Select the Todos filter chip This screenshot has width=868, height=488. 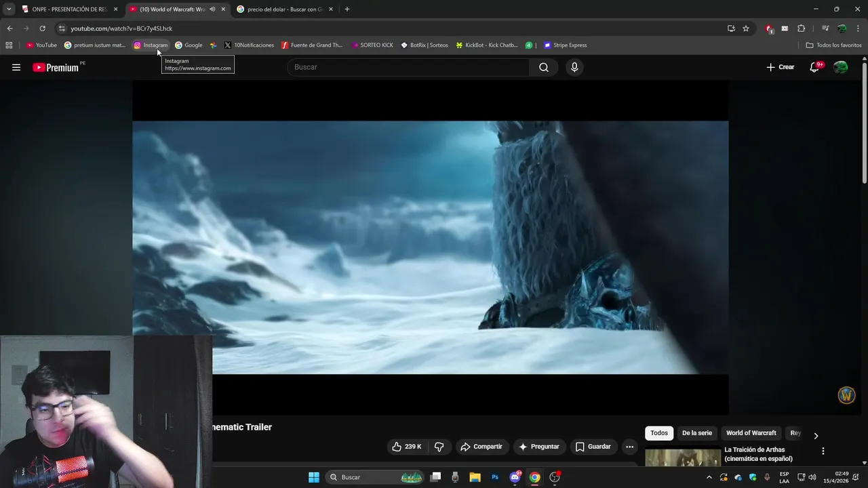(659, 433)
